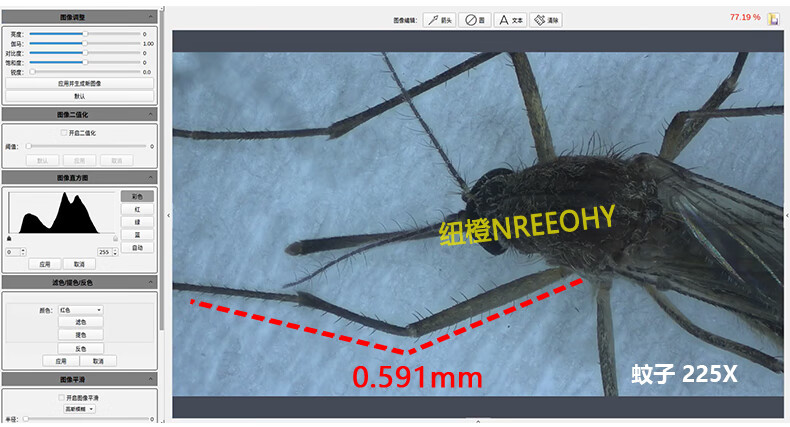Click the sharpness (锐度) slider handle
The image size is (790, 427).
32,72
